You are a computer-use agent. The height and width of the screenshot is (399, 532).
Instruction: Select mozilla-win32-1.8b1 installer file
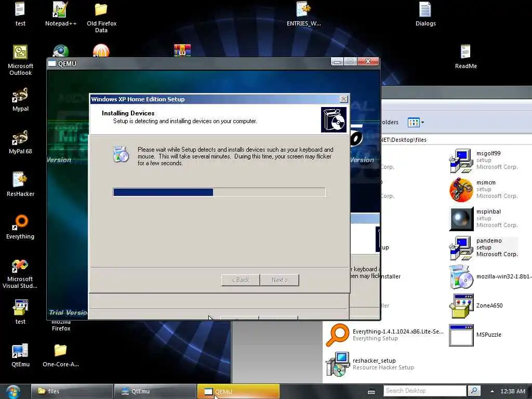pos(490,276)
